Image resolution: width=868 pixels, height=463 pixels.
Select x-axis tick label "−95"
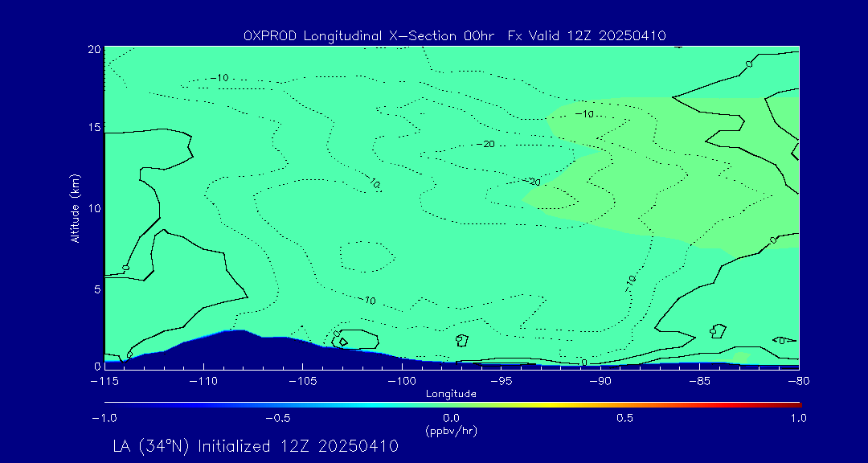point(502,381)
